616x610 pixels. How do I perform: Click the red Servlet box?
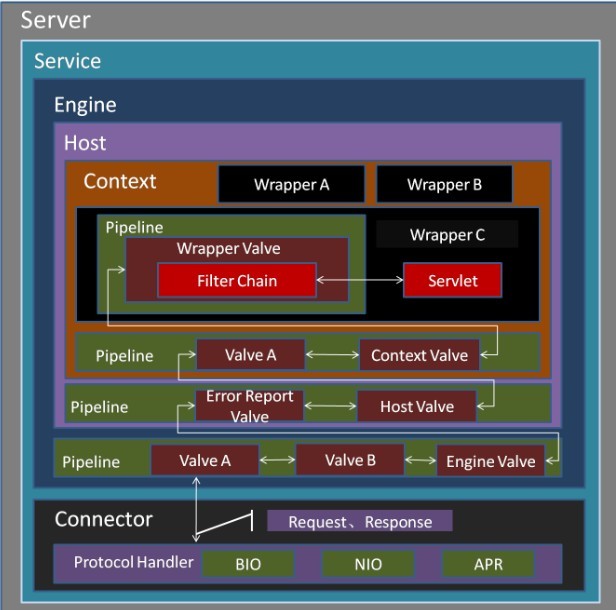coord(452,281)
